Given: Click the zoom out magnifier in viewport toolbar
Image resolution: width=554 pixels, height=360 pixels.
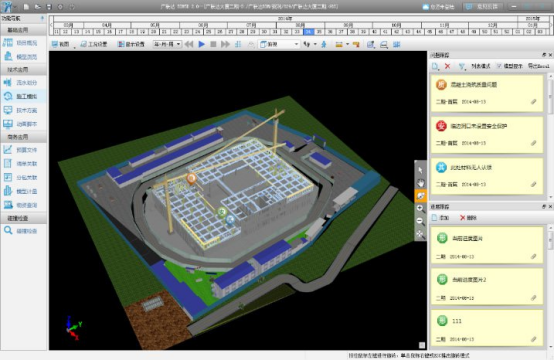Looking at the screenshot, I should [420, 221].
